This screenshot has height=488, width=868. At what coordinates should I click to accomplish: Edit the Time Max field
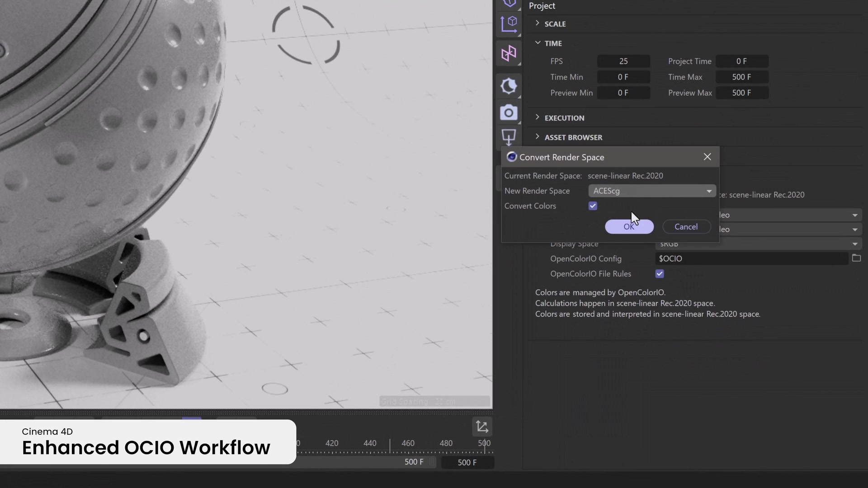coord(742,77)
